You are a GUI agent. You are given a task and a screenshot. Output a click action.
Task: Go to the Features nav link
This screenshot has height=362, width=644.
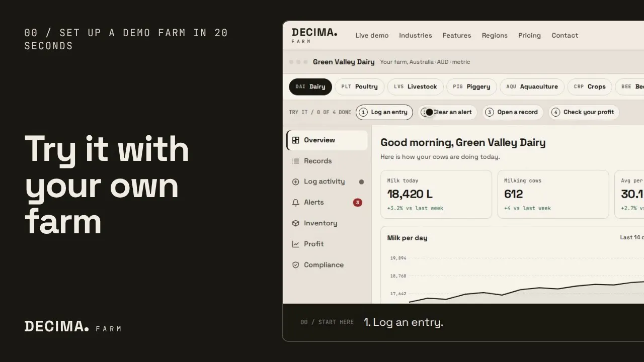(457, 36)
